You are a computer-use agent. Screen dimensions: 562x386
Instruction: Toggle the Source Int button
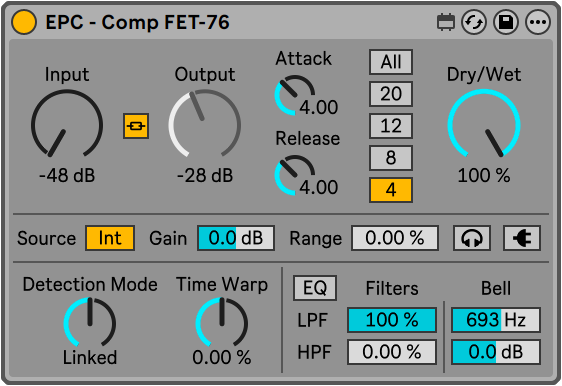(x=110, y=238)
